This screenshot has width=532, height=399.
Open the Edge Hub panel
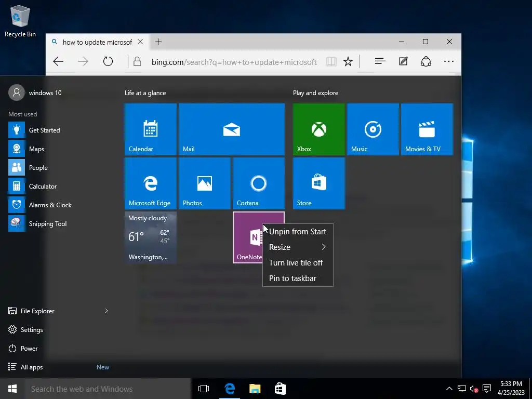click(x=380, y=61)
